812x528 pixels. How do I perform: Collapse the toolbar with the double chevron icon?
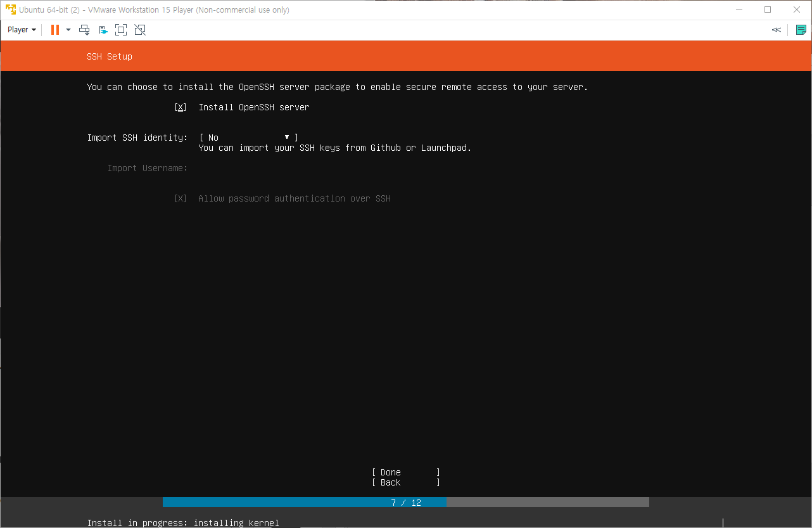(776, 30)
